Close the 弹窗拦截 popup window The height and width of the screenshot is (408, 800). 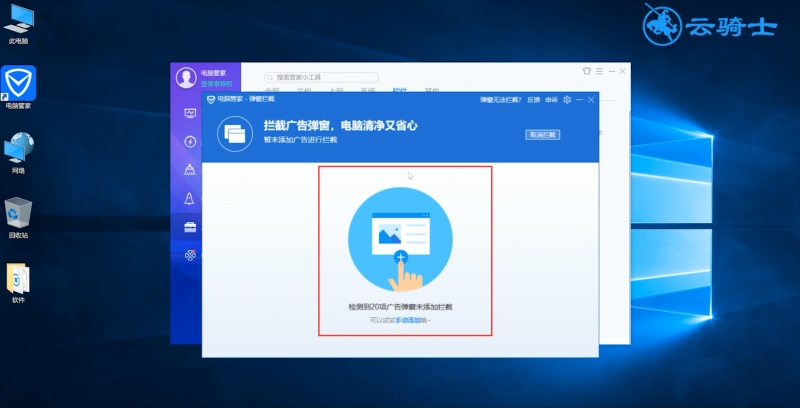pos(591,100)
